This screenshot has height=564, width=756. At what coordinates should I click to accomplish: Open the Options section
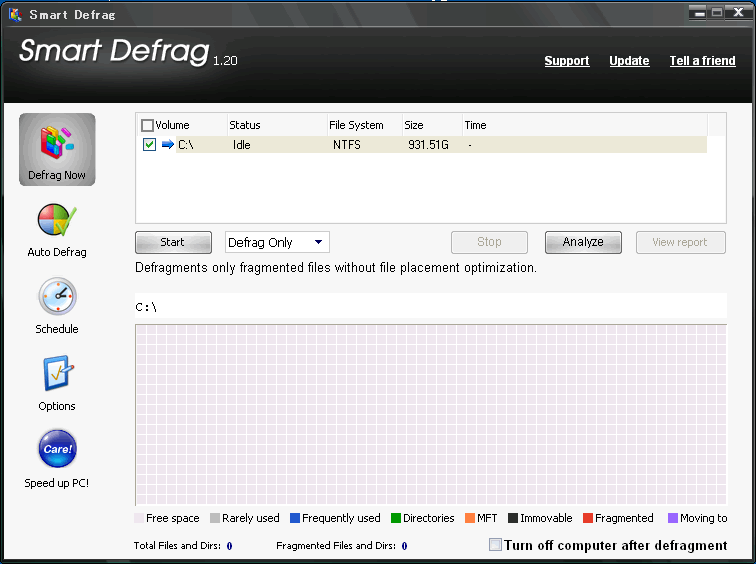coord(57,384)
